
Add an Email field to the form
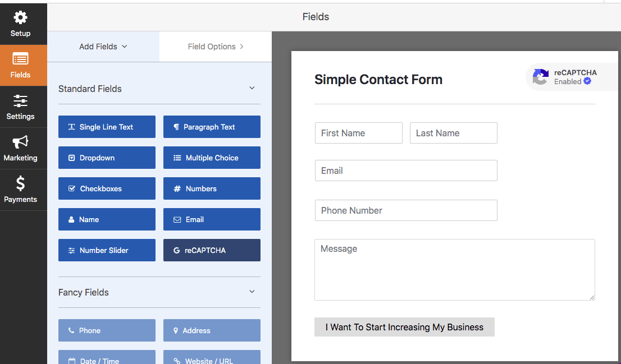212,219
